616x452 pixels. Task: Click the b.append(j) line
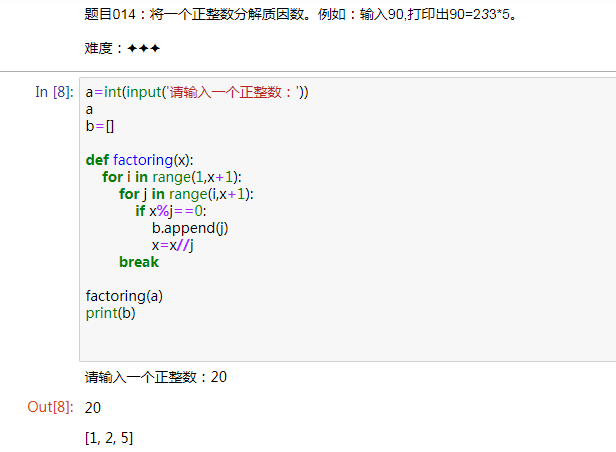(x=190, y=228)
